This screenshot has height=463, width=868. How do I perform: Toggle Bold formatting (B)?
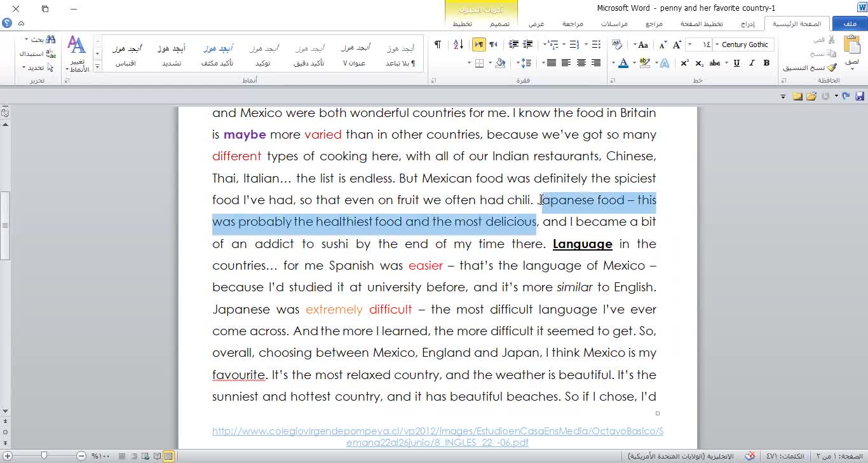pyautogui.click(x=766, y=63)
